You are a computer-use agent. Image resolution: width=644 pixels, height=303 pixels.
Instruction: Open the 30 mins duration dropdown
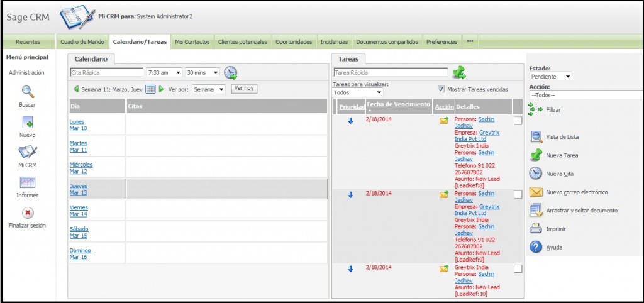(203, 72)
